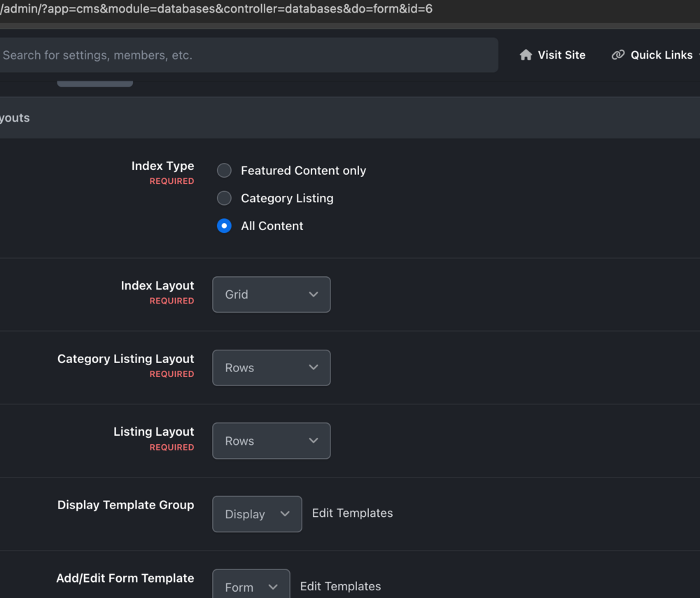Viewport: 700px width, 598px height.
Task: Click Edit Templates beside Display dropdown
Action: pyautogui.click(x=352, y=513)
